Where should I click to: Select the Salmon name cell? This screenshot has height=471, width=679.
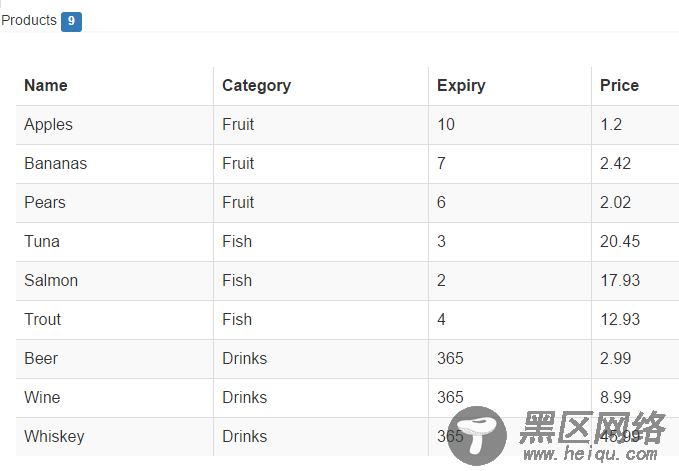click(x=115, y=281)
